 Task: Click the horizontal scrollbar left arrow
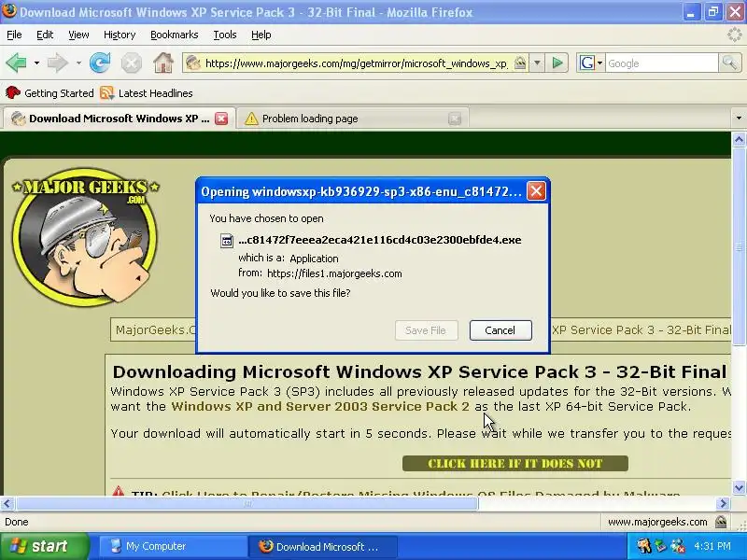[x=7, y=503]
